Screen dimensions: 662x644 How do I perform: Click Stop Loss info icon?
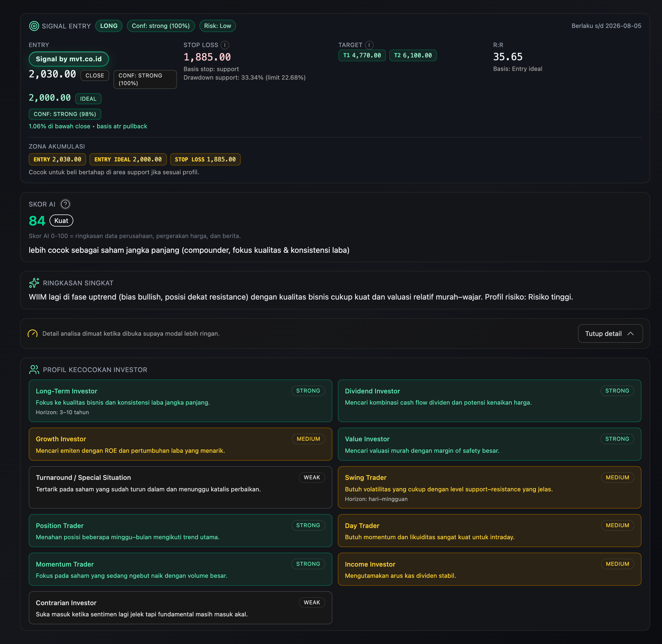(225, 45)
